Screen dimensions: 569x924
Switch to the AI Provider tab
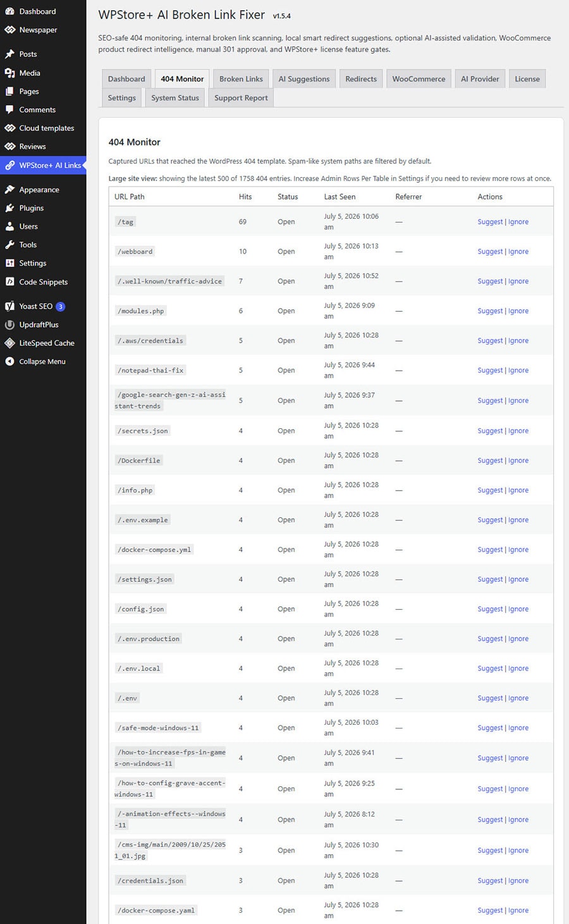coord(480,79)
